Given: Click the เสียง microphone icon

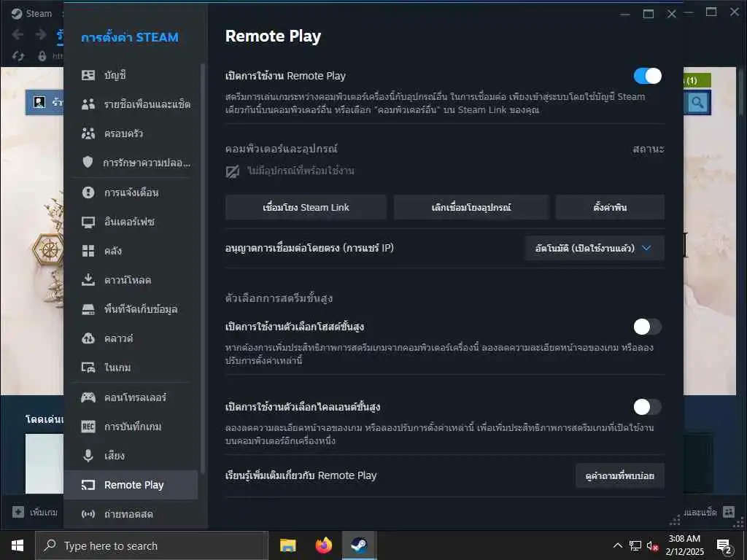Looking at the screenshot, I should 88,456.
